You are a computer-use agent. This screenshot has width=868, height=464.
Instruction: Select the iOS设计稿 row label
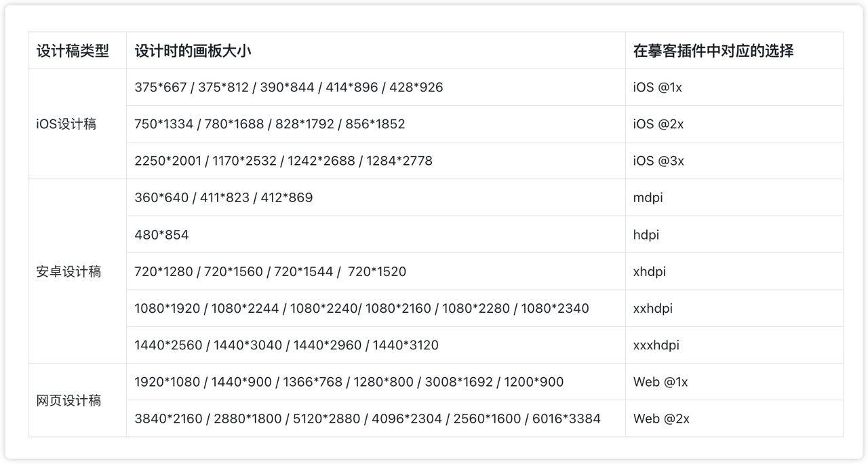point(66,124)
